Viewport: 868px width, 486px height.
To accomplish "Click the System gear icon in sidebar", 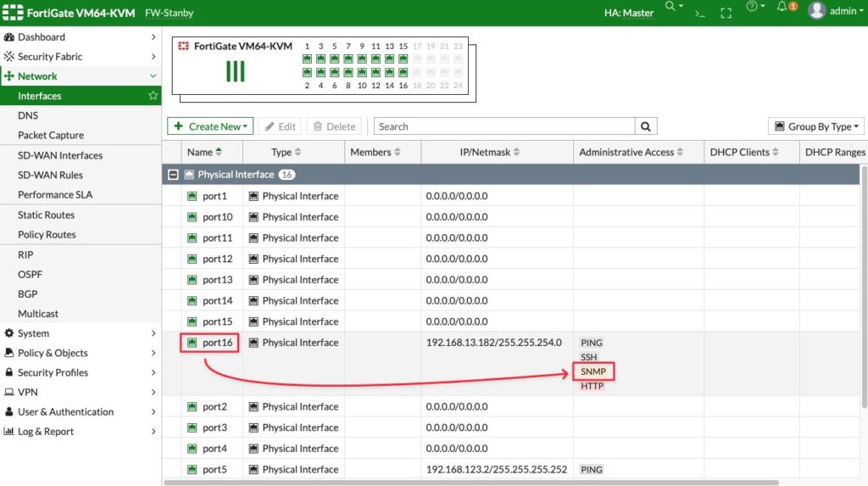I will (x=8, y=333).
